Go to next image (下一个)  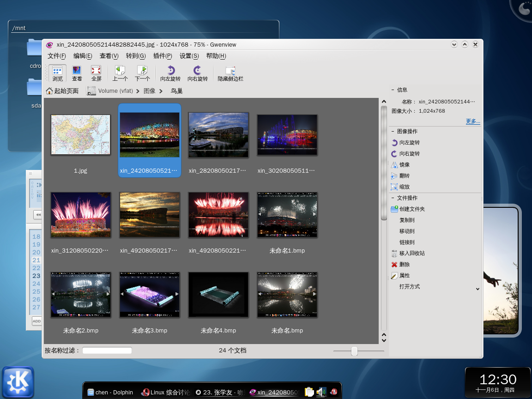pyautogui.click(x=143, y=73)
